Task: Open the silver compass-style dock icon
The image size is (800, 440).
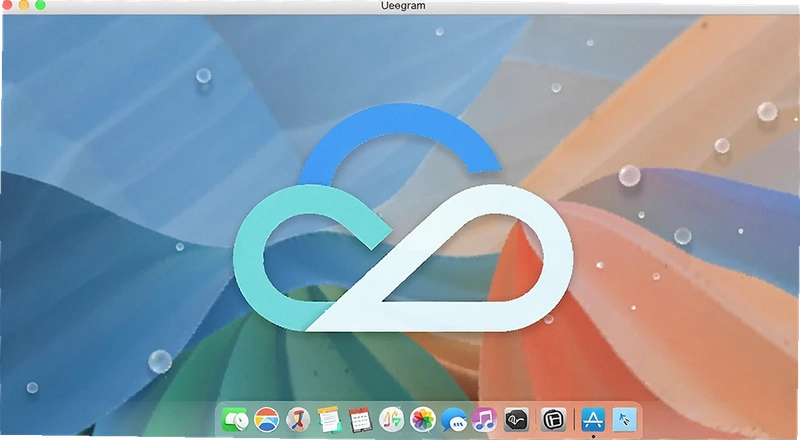Action: click(298, 420)
